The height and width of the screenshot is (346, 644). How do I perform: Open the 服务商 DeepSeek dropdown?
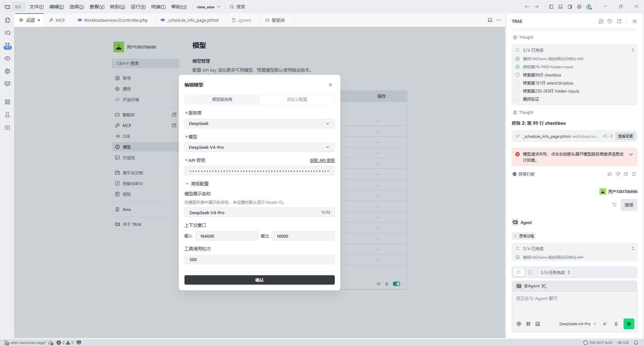click(259, 124)
